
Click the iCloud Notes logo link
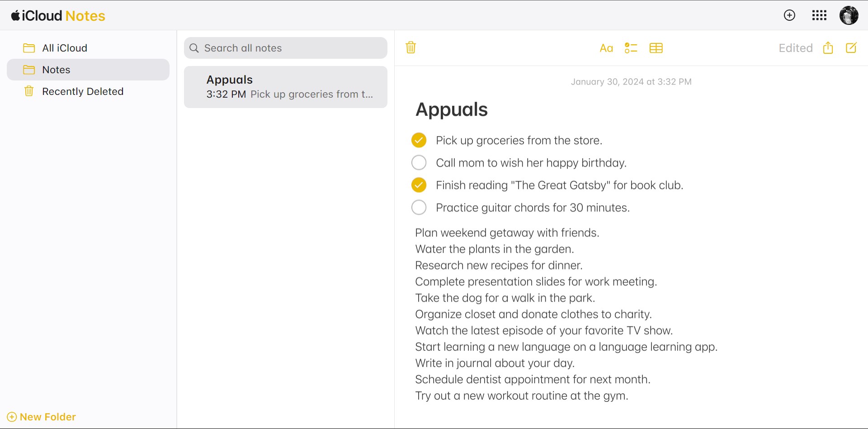point(58,16)
